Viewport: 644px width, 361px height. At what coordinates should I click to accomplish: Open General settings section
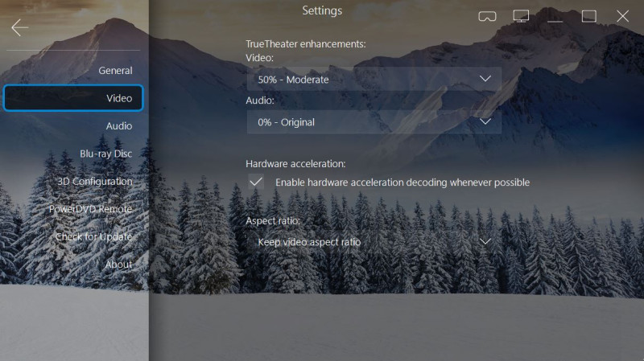point(115,71)
